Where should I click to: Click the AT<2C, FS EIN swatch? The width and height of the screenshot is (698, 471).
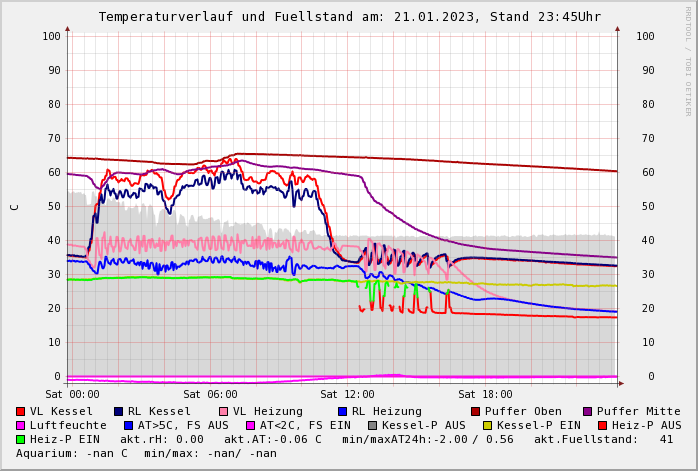(x=250, y=425)
